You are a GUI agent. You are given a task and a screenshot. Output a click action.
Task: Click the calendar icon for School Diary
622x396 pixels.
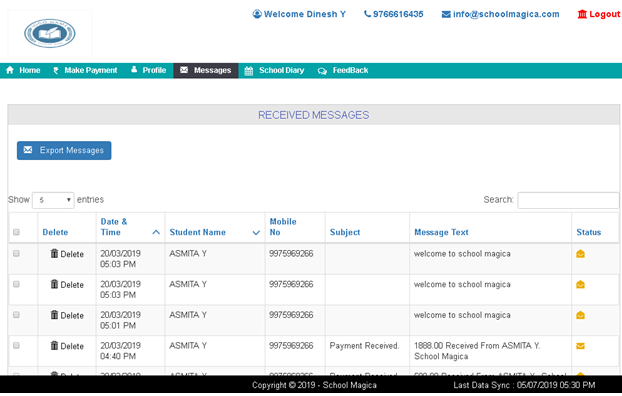[x=249, y=71]
